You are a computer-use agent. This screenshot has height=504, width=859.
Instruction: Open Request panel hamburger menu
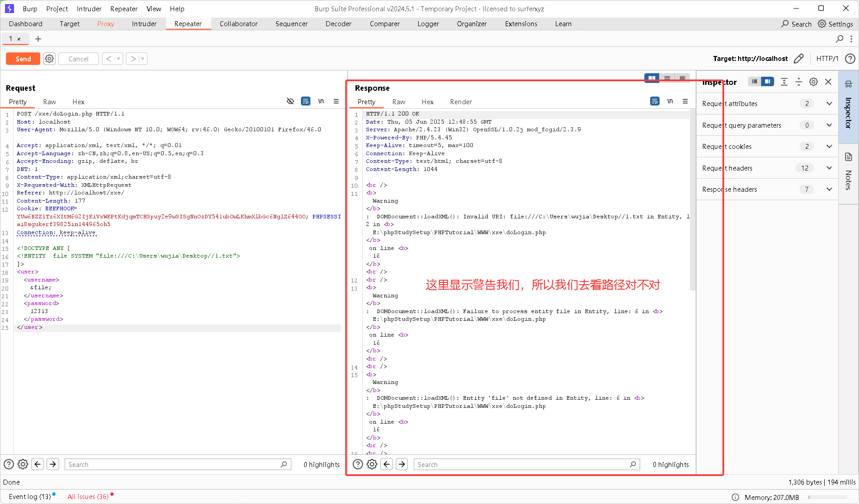click(x=336, y=101)
